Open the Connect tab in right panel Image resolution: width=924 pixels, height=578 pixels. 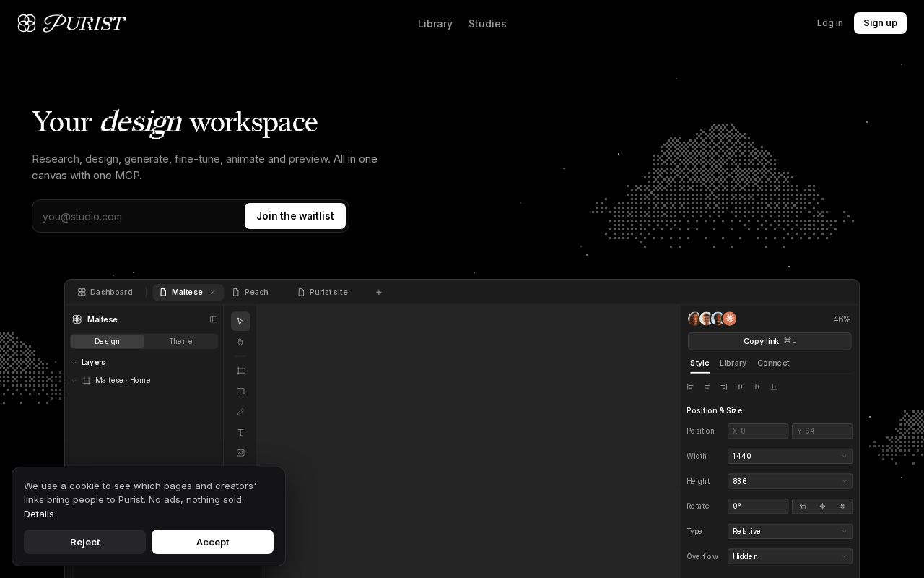point(773,363)
